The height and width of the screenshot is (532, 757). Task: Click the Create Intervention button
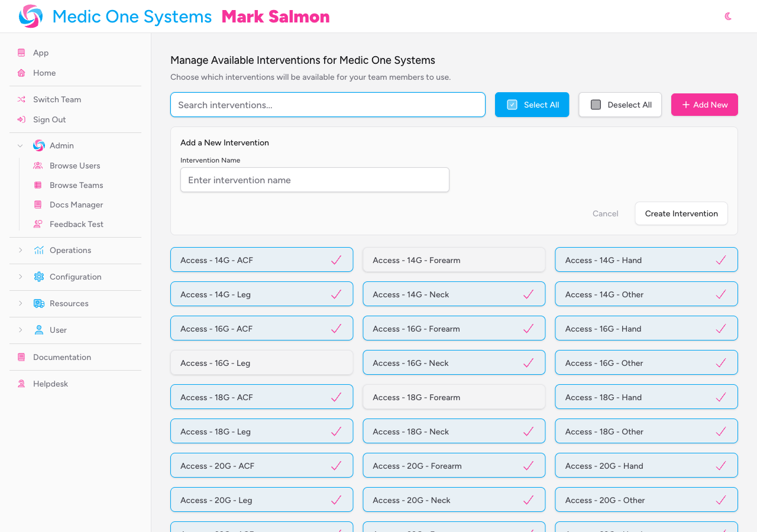[x=681, y=213]
